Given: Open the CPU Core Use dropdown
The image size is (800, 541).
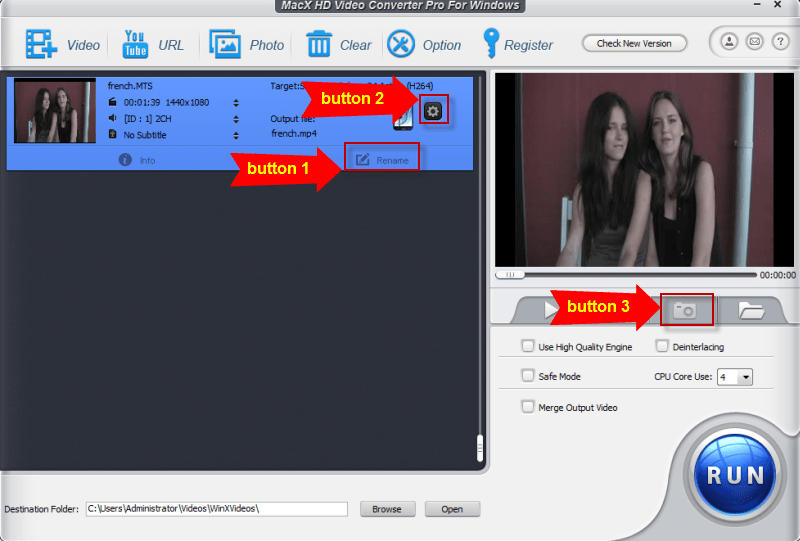Looking at the screenshot, I should [x=735, y=377].
